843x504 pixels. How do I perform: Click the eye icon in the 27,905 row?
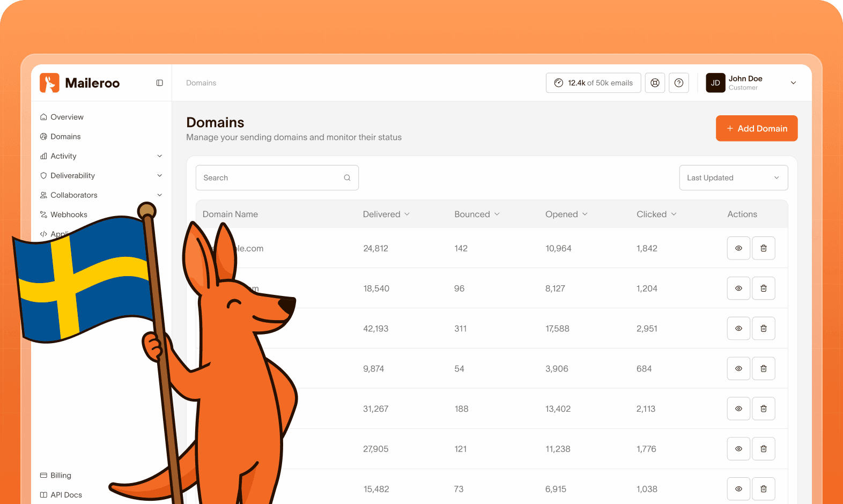click(x=738, y=449)
